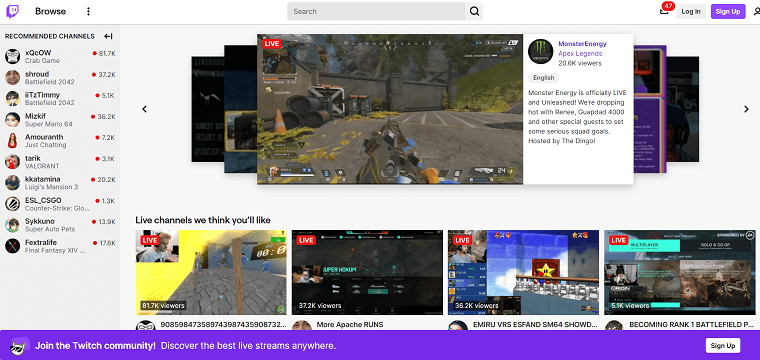The height and width of the screenshot is (360, 760).
Task: Click Sykkuno channel avatar
Action: pos(13,225)
